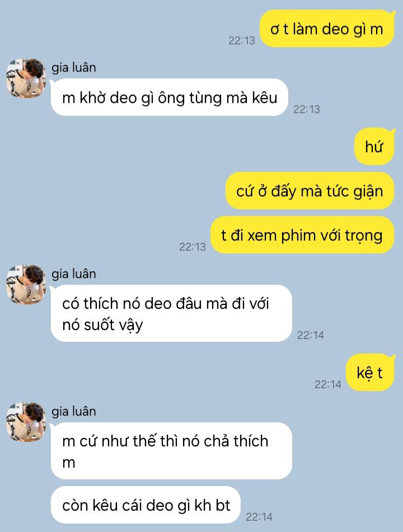Open gia luân's avatar above "m khờ deo gì" message

26,78
